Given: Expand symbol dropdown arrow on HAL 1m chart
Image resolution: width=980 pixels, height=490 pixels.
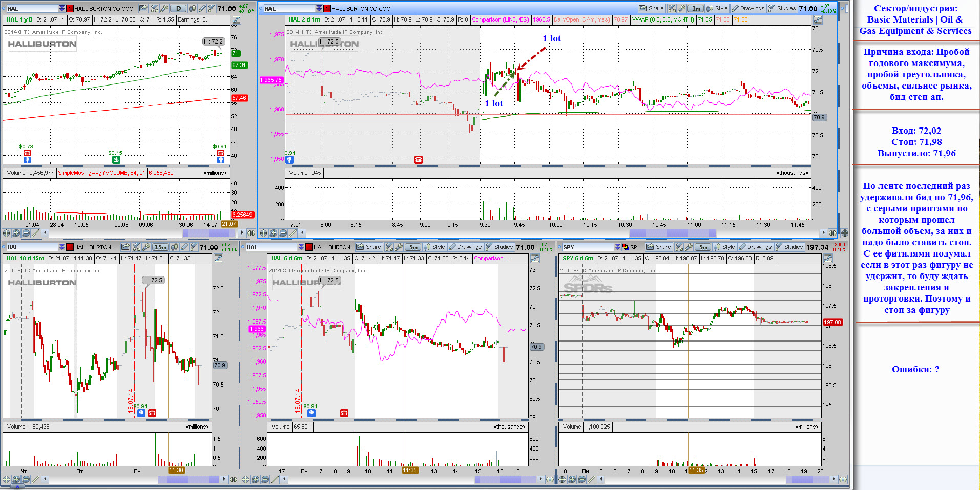Looking at the screenshot, I should coord(319,8).
